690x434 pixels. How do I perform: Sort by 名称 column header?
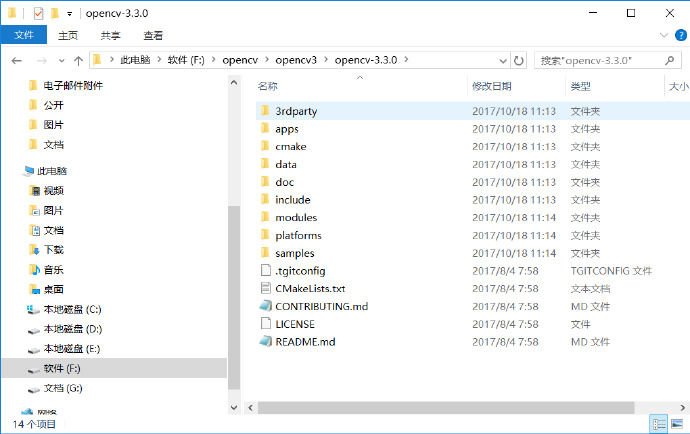pos(268,86)
